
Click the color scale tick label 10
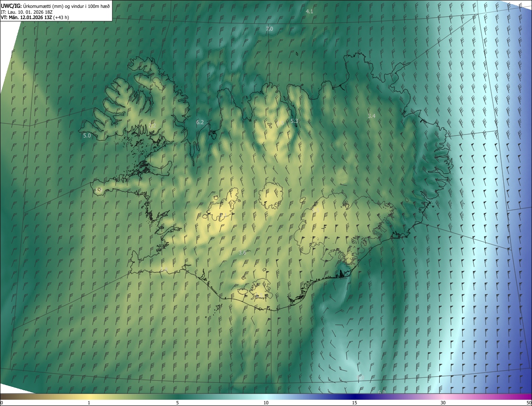click(x=266, y=403)
